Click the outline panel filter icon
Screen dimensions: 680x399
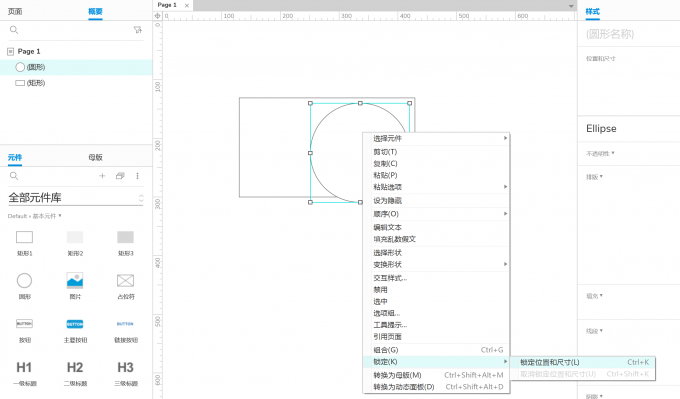tap(138, 30)
